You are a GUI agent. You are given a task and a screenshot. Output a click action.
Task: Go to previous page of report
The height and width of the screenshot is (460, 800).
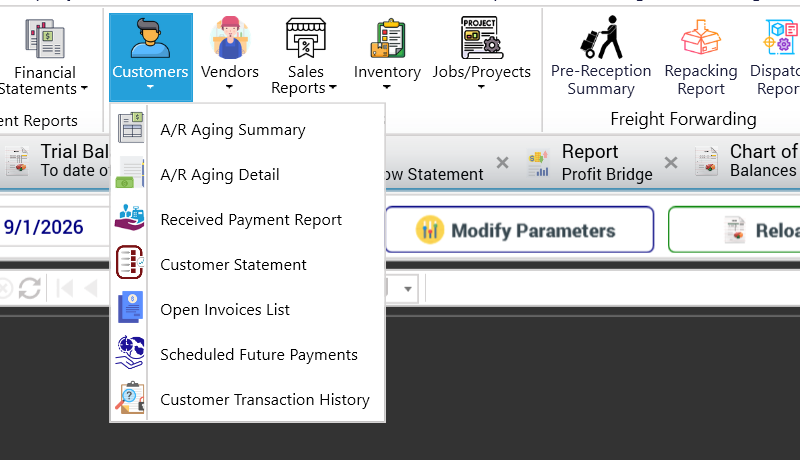click(91, 288)
